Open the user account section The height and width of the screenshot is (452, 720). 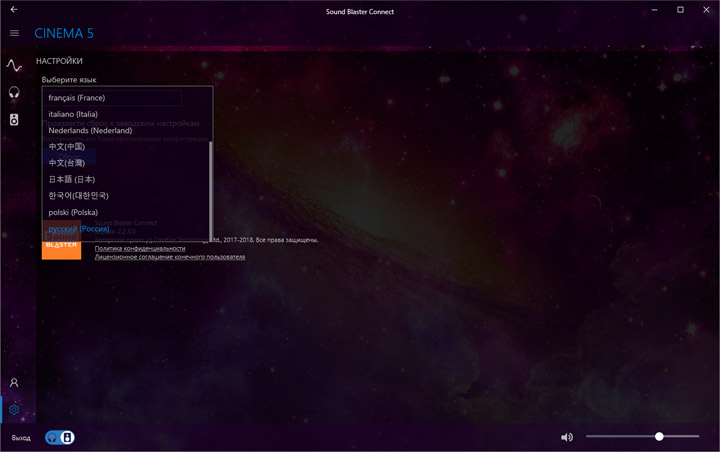[14, 383]
